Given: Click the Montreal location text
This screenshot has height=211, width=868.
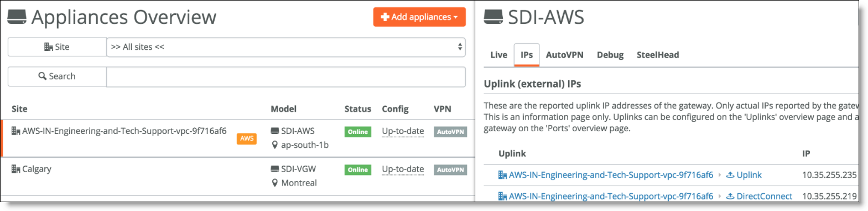Looking at the screenshot, I should 299,183.
